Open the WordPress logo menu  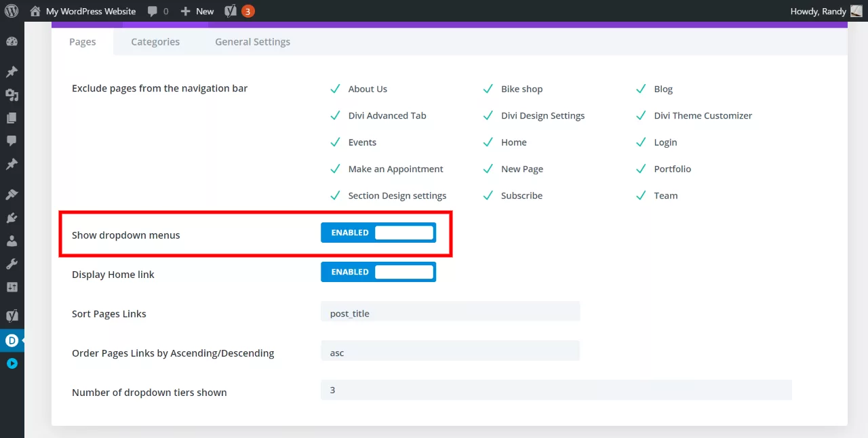pyautogui.click(x=12, y=11)
